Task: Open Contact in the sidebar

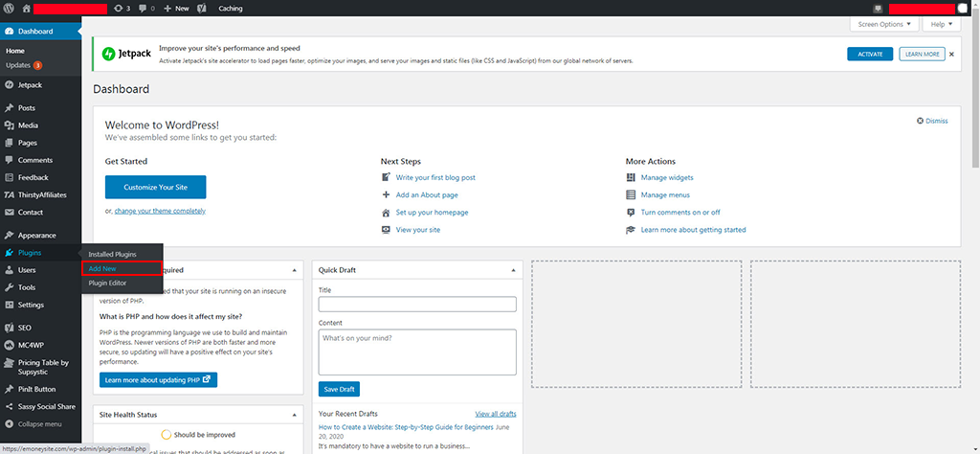Action: tap(40, 213)
